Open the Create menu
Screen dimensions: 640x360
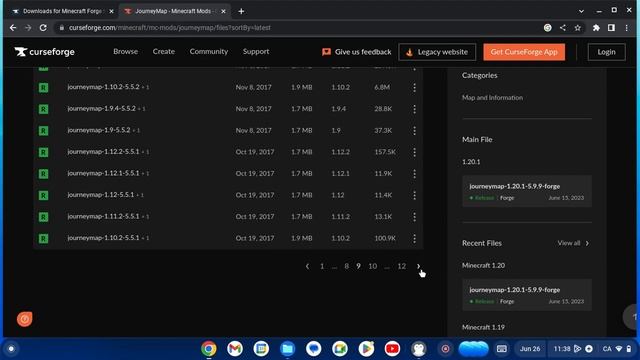pos(164,51)
